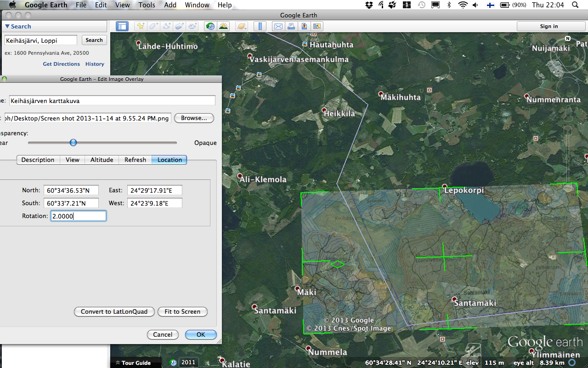Click the North latitude field

click(x=72, y=190)
